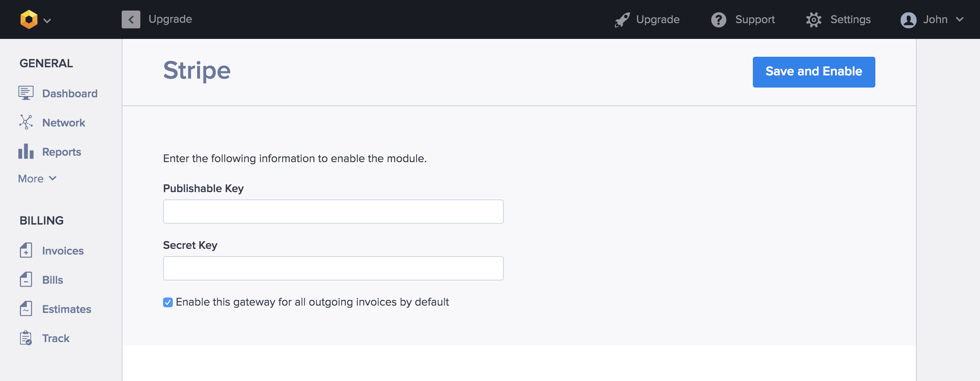Viewport: 980px width, 381px height.
Task: Click the Track clipboard icon
Action: pyautogui.click(x=26, y=338)
